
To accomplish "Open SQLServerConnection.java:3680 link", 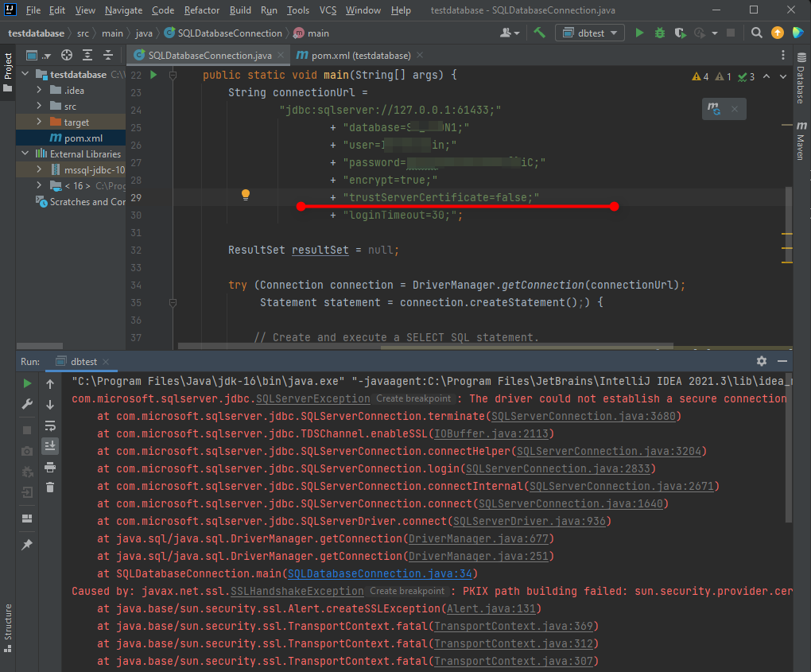I will tap(584, 417).
